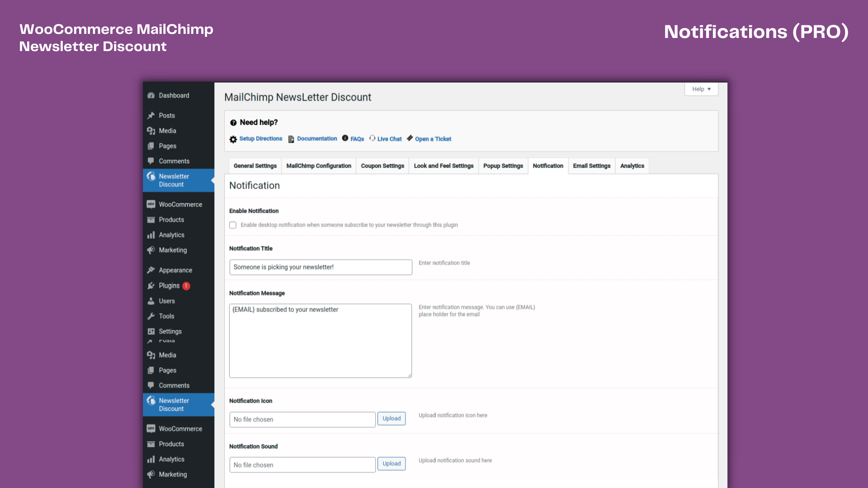Viewport: 868px width, 488px height.
Task: Click the upper WooCommerce woo icon
Action: tap(151, 204)
